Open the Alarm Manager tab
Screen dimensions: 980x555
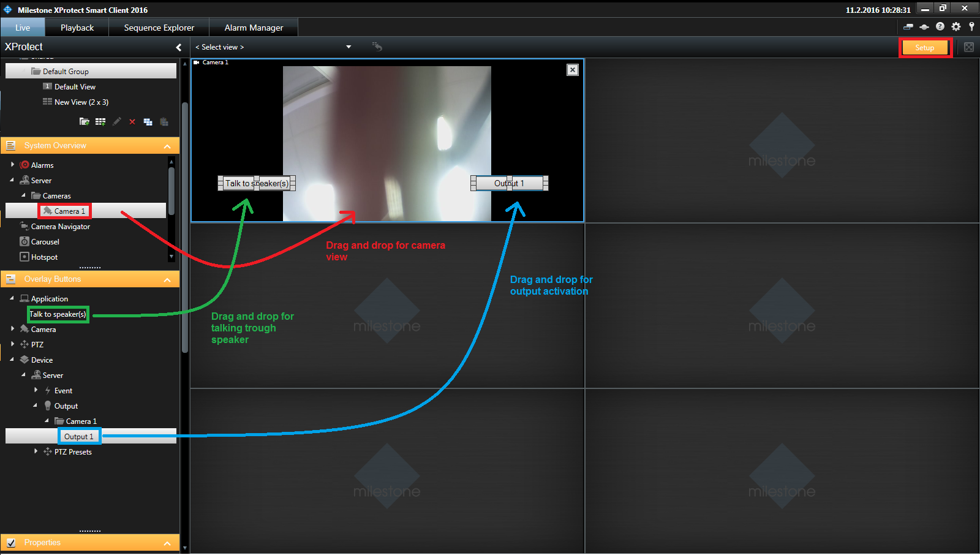(x=254, y=28)
